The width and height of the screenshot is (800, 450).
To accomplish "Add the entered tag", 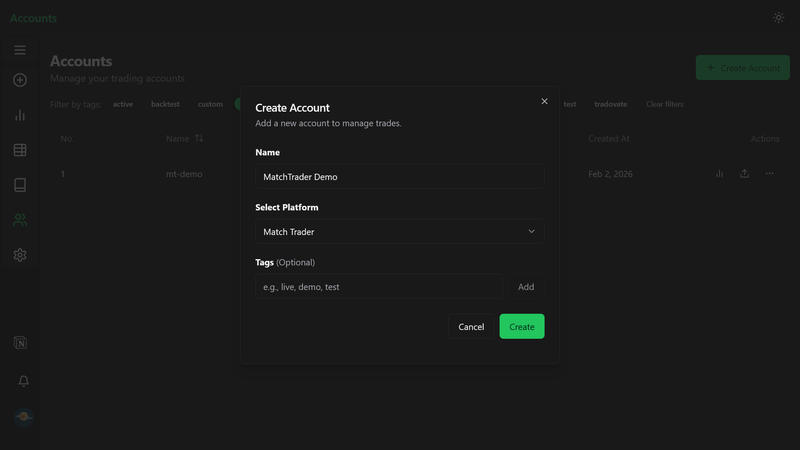I will tap(526, 287).
